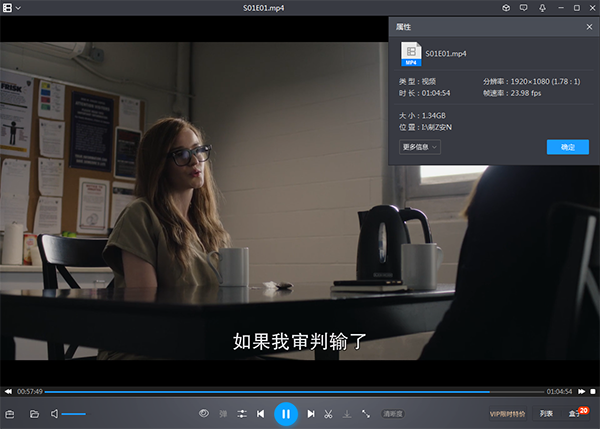Open the toolbox briefcase icon
The width and height of the screenshot is (600, 429).
coord(10,414)
